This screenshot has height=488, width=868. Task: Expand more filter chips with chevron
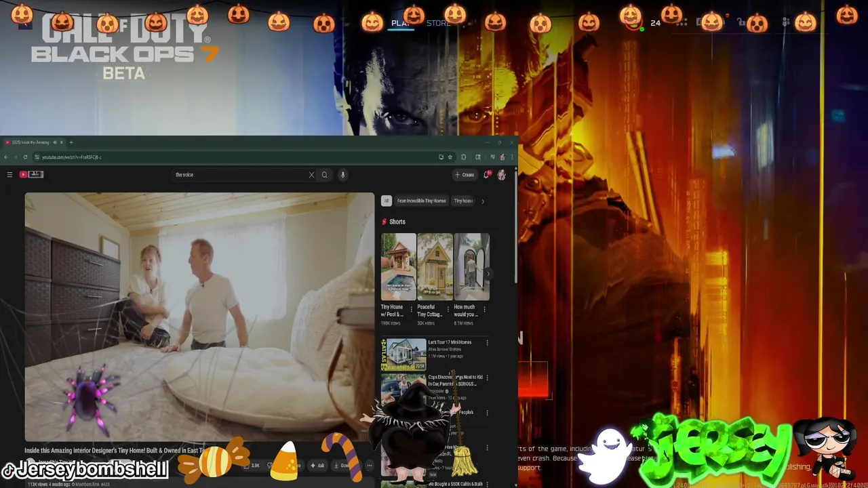coord(482,201)
